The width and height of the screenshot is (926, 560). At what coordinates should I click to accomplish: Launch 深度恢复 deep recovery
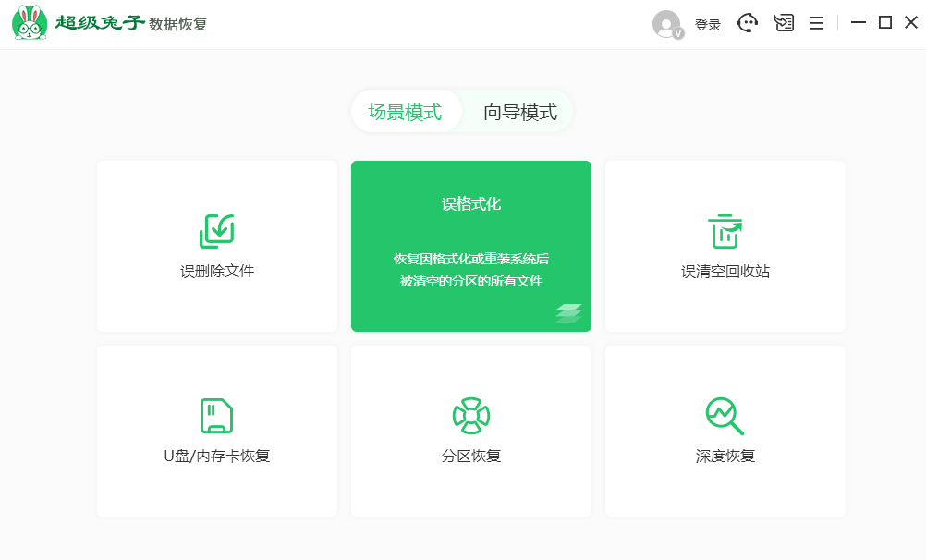pos(725,431)
